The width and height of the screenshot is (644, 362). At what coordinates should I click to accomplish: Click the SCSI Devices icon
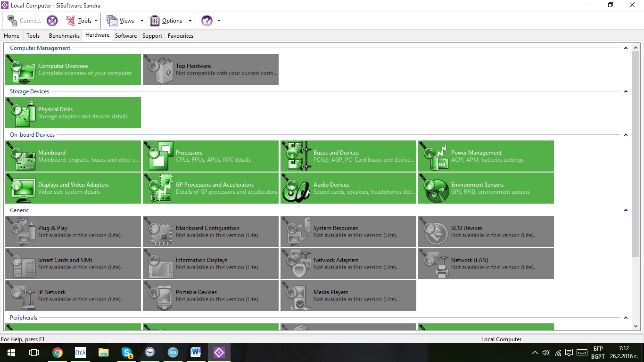tap(434, 231)
